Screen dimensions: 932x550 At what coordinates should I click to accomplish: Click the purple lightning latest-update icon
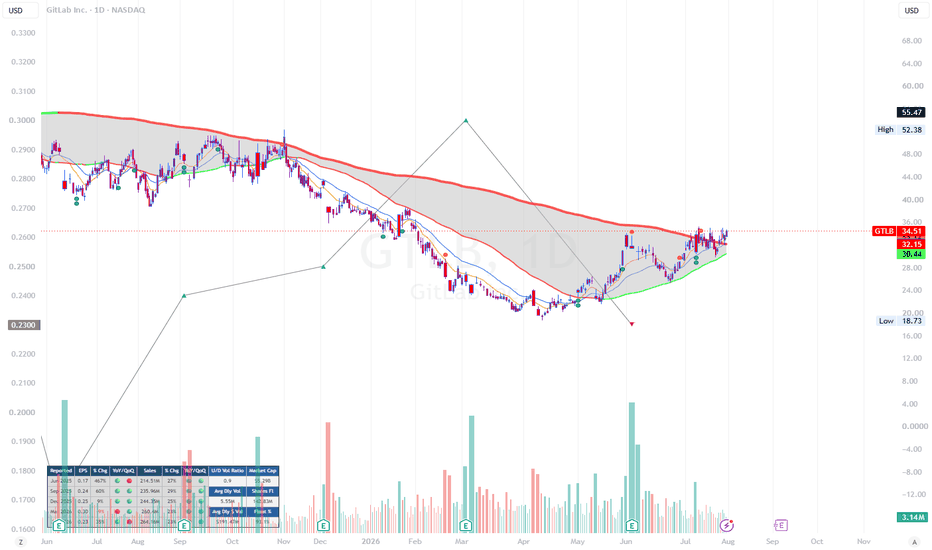[726, 525]
